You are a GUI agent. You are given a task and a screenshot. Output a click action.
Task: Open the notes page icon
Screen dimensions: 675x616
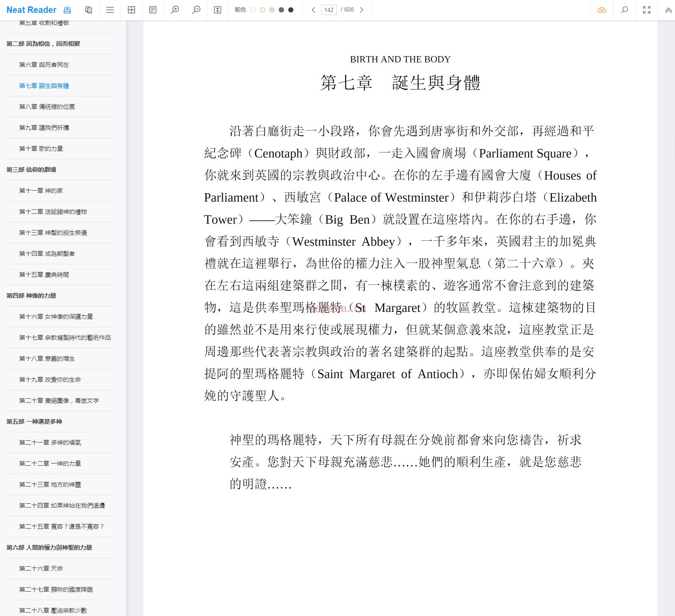point(153,10)
